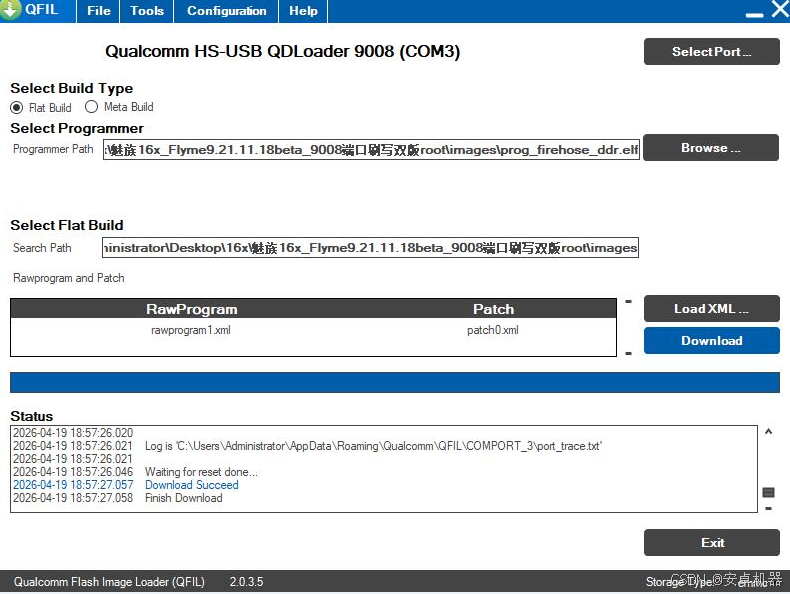Click the upper minus icon beside table

pyautogui.click(x=628, y=301)
